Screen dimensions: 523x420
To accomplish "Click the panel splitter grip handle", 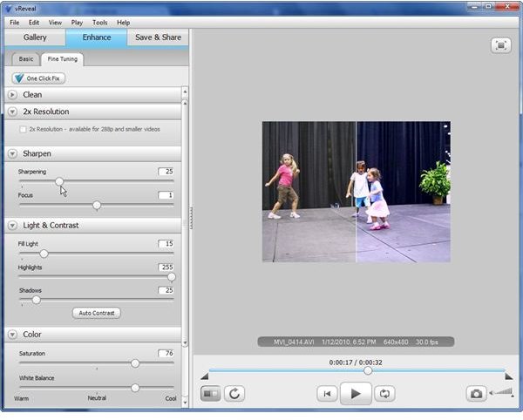I will pyautogui.click(x=191, y=218).
